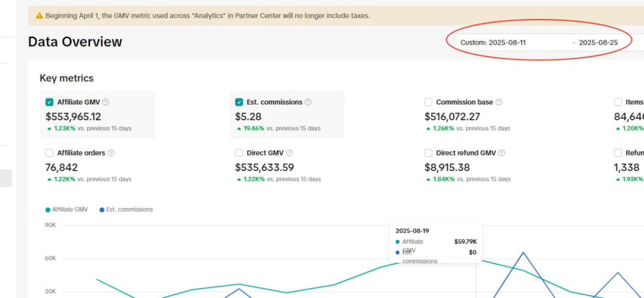Click the info icon next to Est. commissions
The image size is (644, 298).
pos(308,103)
